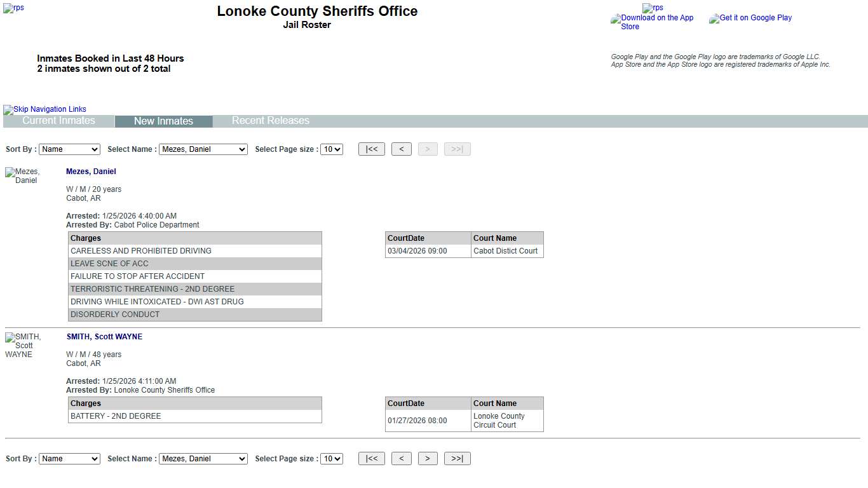Go to previous page using top < button
Image resolution: width=868 pixels, height=488 pixels.
click(401, 149)
